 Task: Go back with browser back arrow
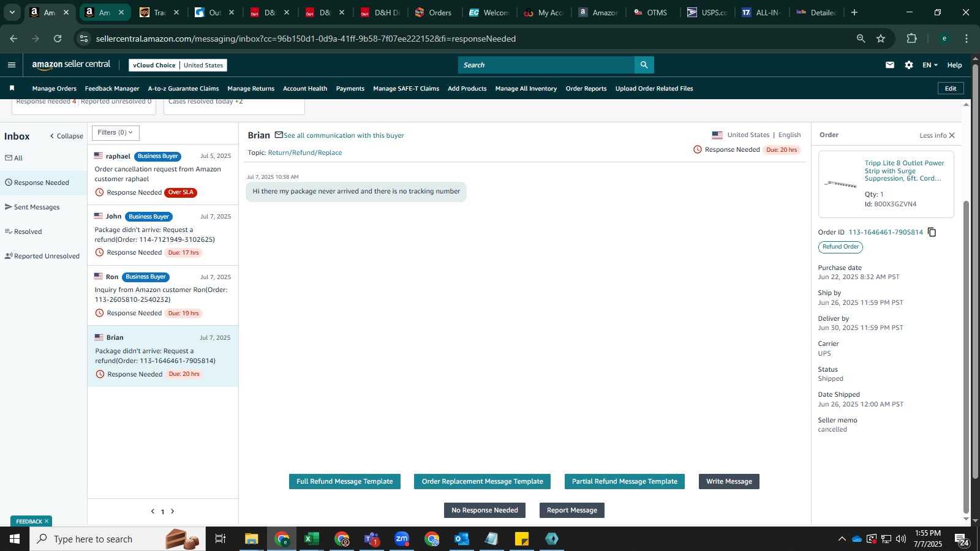point(13,39)
